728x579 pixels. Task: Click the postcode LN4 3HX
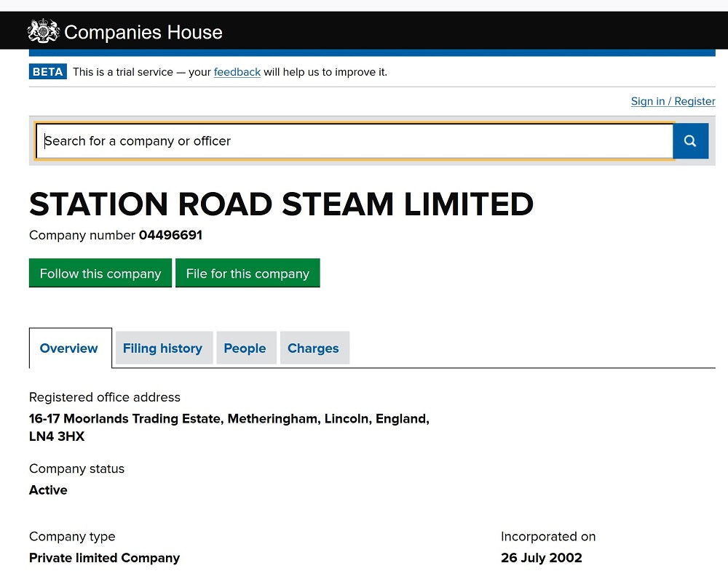pyautogui.click(x=57, y=436)
